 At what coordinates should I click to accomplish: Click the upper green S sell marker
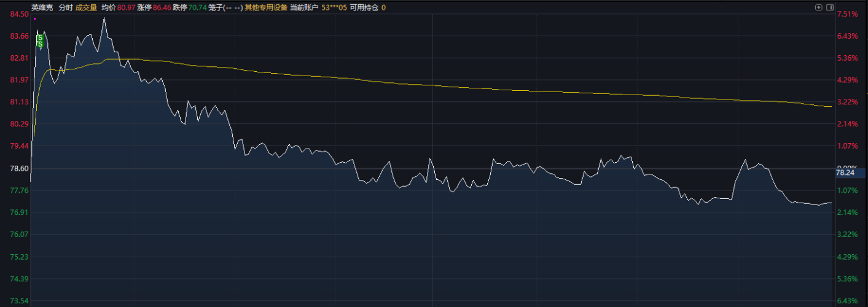tap(40, 38)
